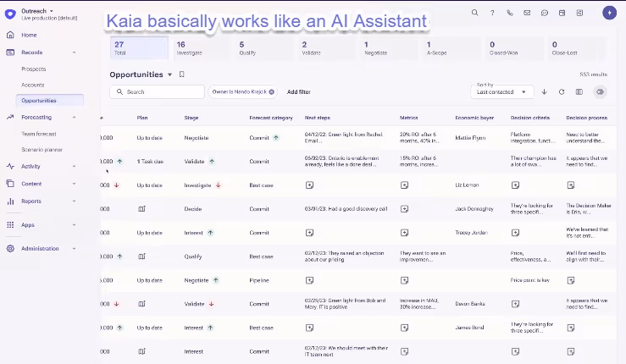Open the Outreach workspace dropdown
The width and height of the screenshot is (626, 364).
(52, 11)
